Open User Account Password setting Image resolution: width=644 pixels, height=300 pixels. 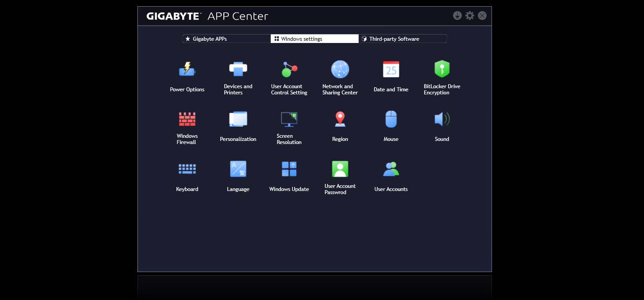[x=340, y=169]
